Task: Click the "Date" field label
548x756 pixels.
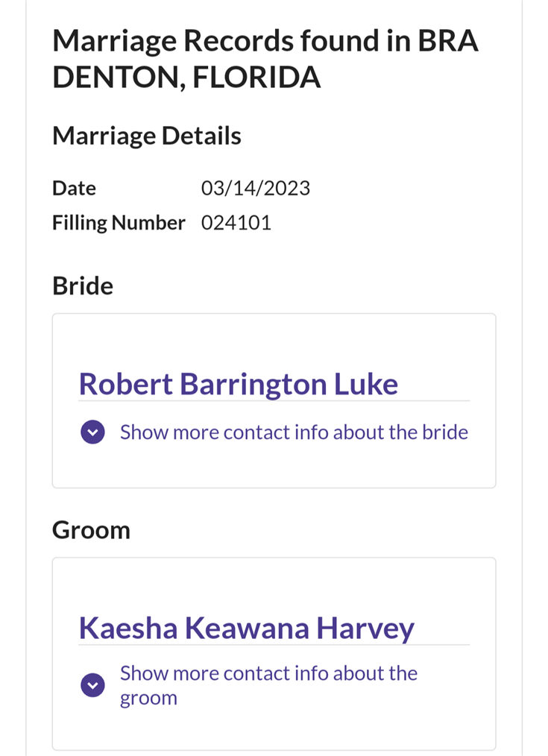Action: tap(74, 188)
